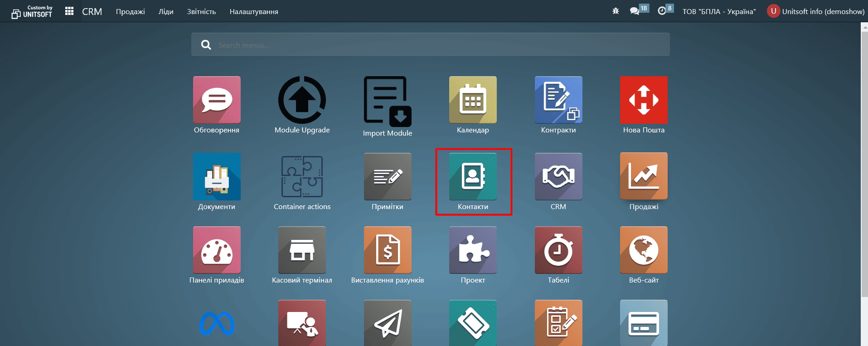This screenshot has width=868, height=346.
Task: Open the Касовий термінал app
Action: click(x=302, y=250)
